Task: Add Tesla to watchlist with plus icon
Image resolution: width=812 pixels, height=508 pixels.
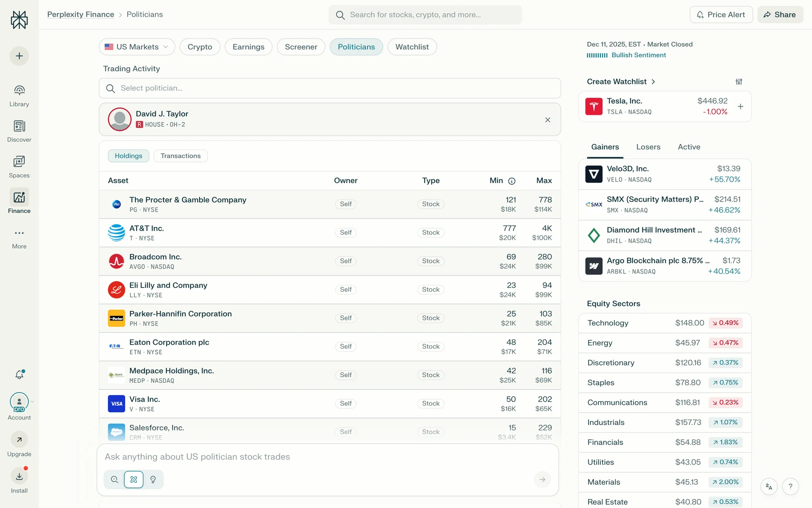Action: pyautogui.click(x=741, y=107)
